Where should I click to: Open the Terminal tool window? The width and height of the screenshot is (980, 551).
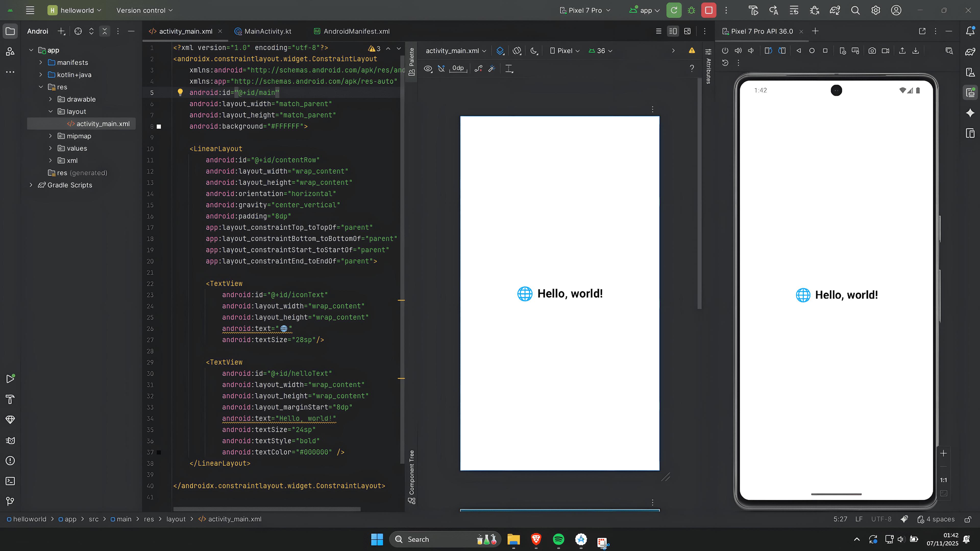(x=10, y=481)
